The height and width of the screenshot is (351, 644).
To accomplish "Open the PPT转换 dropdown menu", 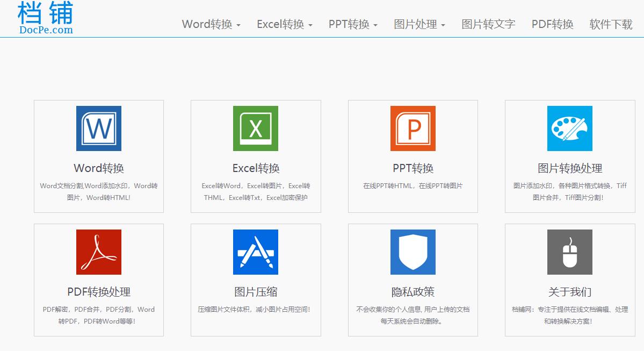I will pyautogui.click(x=352, y=24).
